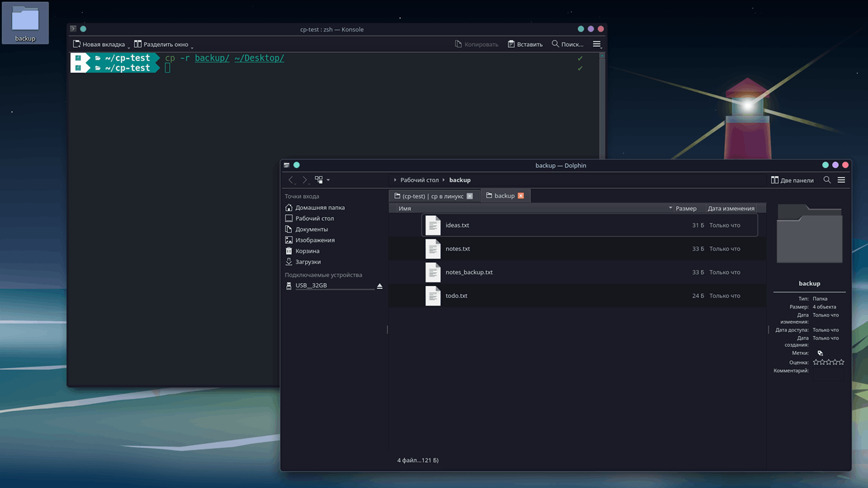
Task: Open the Konsole hamburger menu
Action: 596,44
